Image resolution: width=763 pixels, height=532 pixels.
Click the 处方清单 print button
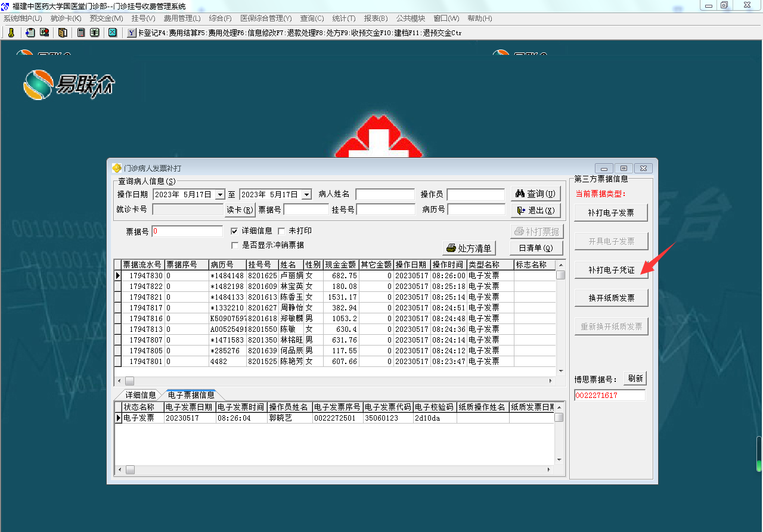point(469,248)
